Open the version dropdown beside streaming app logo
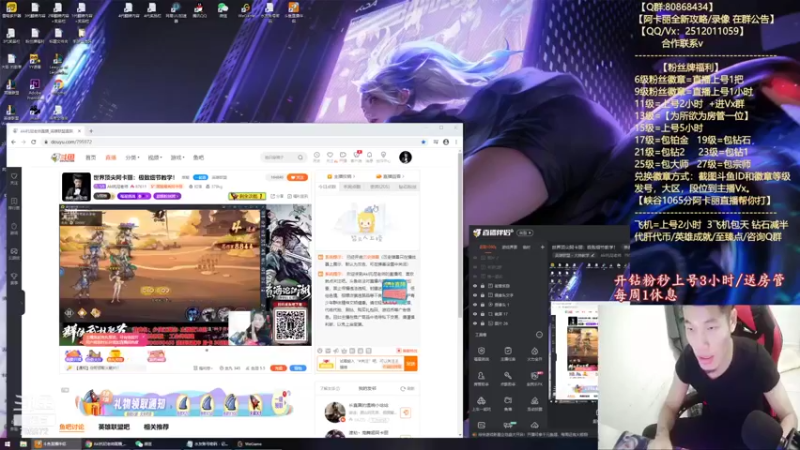This screenshot has height=450, width=800. pyautogui.click(x=526, y=233)
